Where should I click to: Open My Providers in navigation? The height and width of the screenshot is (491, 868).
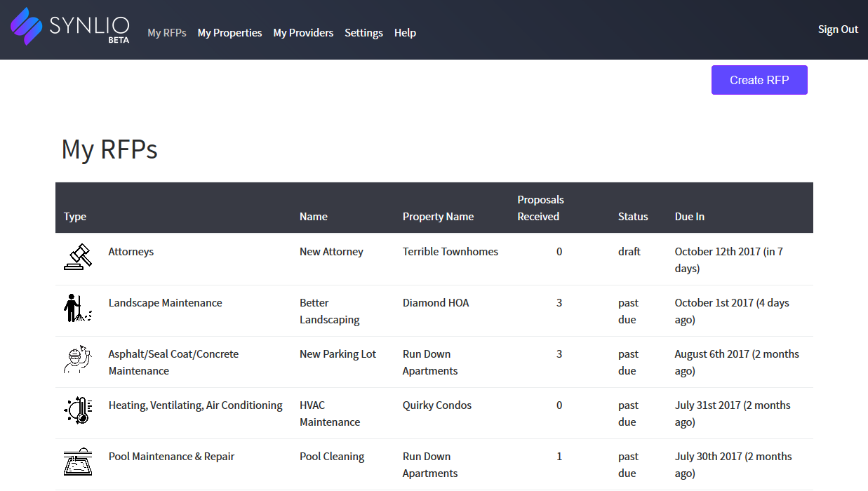pyautogui.click(x=303, y=33)
